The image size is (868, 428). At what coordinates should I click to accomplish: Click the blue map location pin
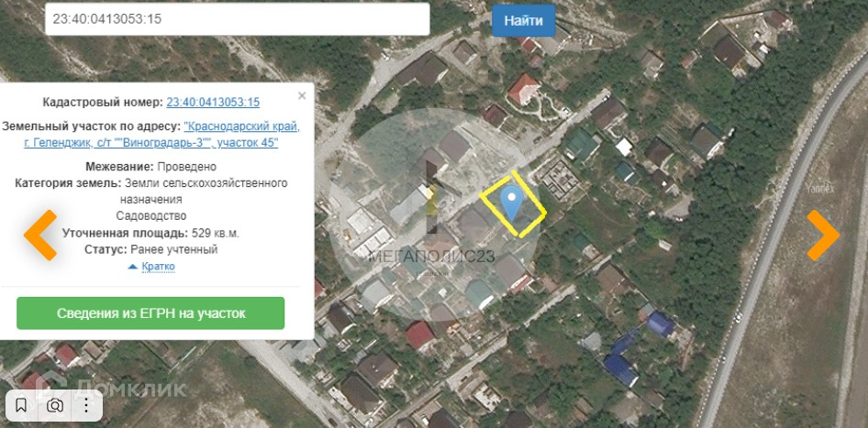511,203
